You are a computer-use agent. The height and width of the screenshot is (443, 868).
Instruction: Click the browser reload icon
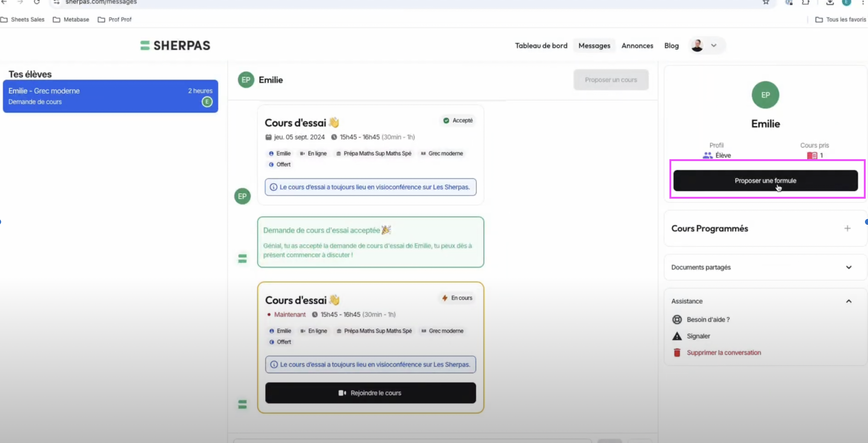tap(37, 2)
